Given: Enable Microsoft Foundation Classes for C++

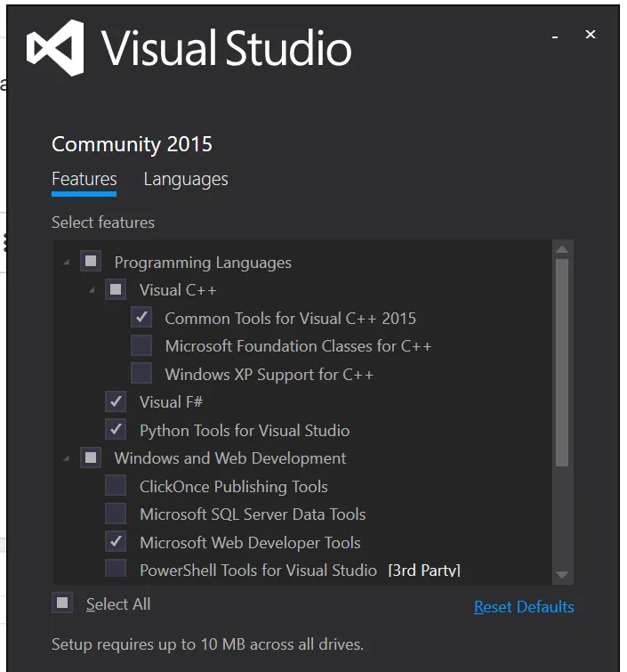Looking at the screenshot, I should (141, 345).
